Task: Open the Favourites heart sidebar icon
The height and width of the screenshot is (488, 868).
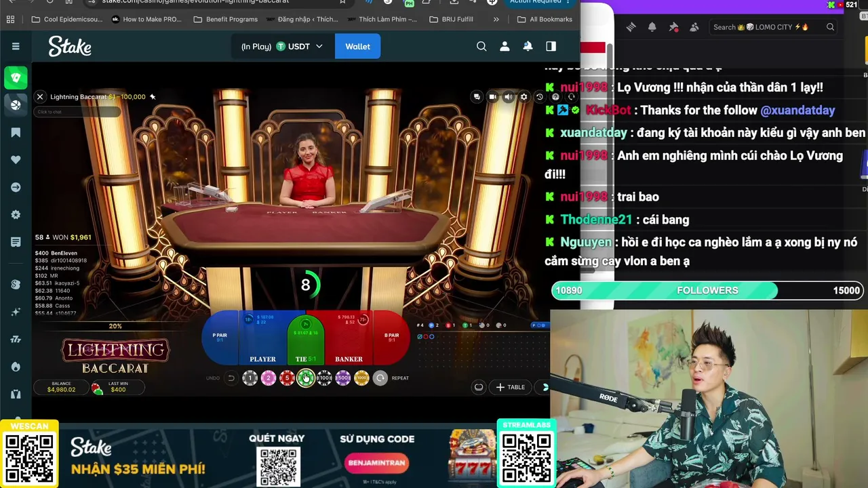Action: pos(16,160)
